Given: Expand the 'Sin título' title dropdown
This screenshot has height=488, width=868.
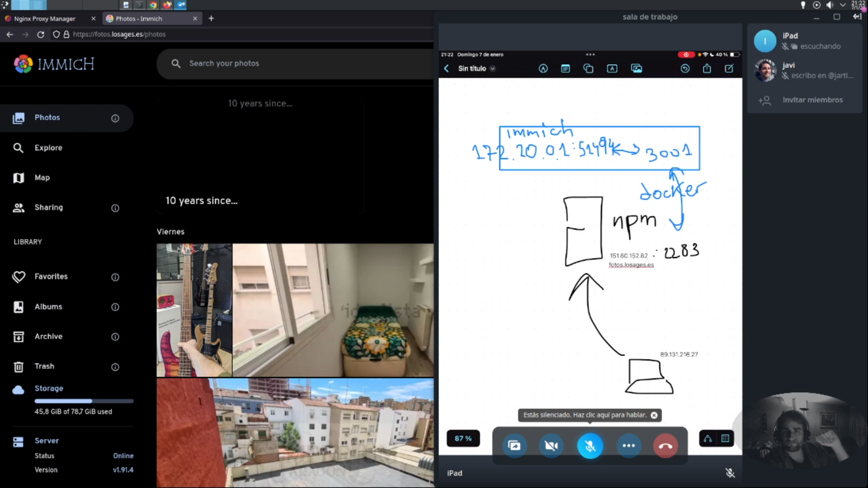Looking at the screenshot, I should pos(493,69).
